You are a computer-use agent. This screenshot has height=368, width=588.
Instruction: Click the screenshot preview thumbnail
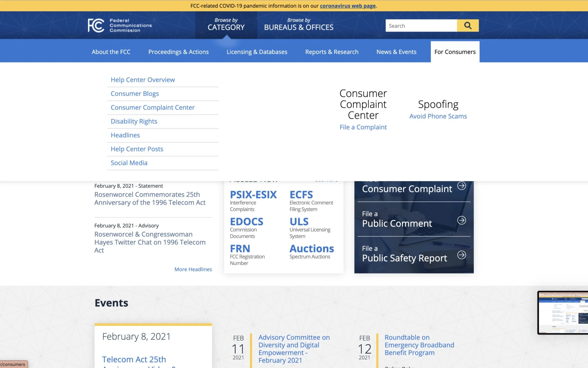pos(563,313)
